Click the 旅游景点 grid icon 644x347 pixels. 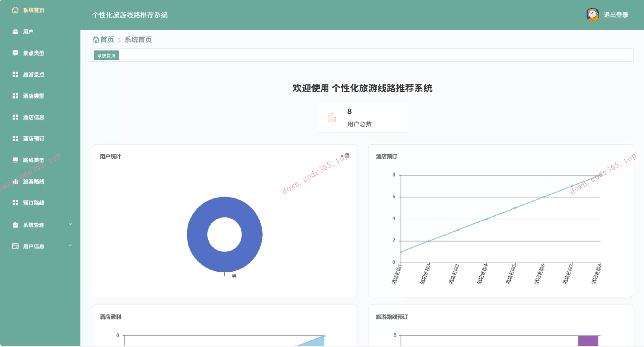[x=15, y=74]
